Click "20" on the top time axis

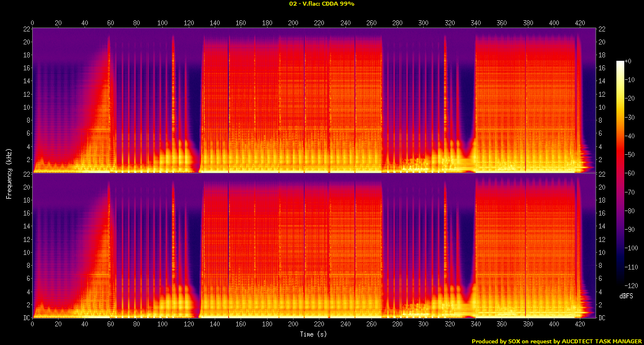click(x=59, y=23)
